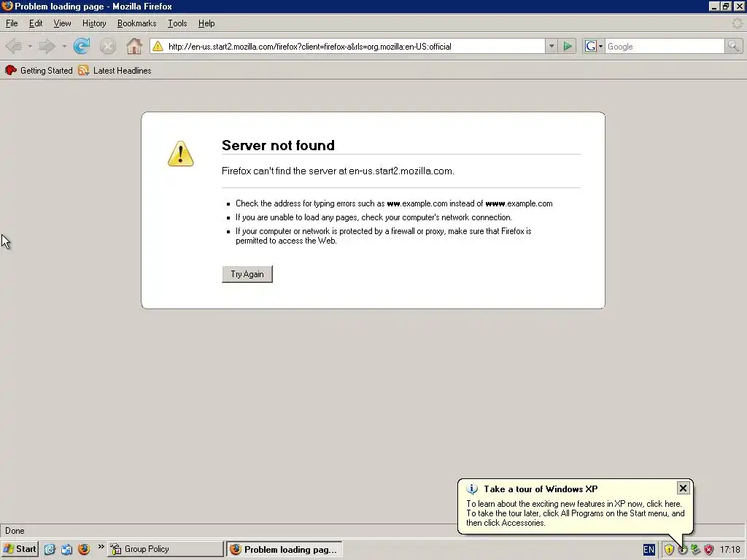Open the Back history dropdown arrow
This screenshot has height=560, width=747.
pyautogui.click(x=29, y=46)
